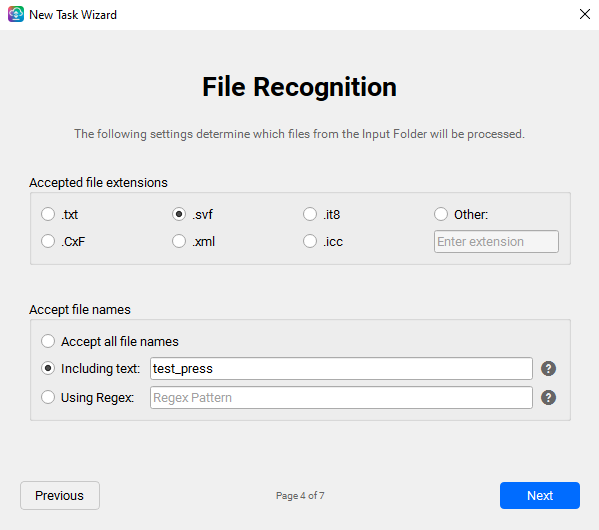The height and width of the screenshot is (530, 599).
Task: Select the .CxF extension option
Action: (48, 241)
